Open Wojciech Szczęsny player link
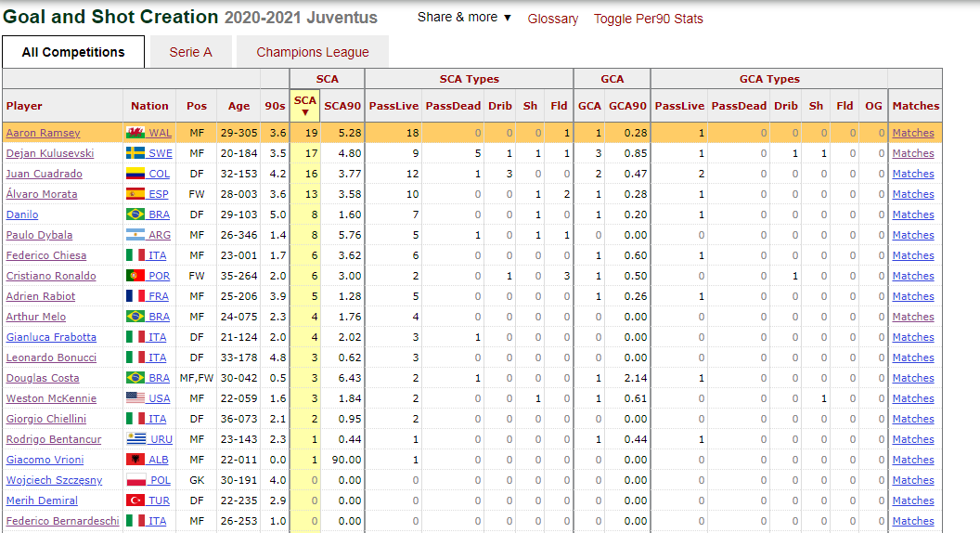The width and height of the screenshot is (980, 533). (55, 480)
